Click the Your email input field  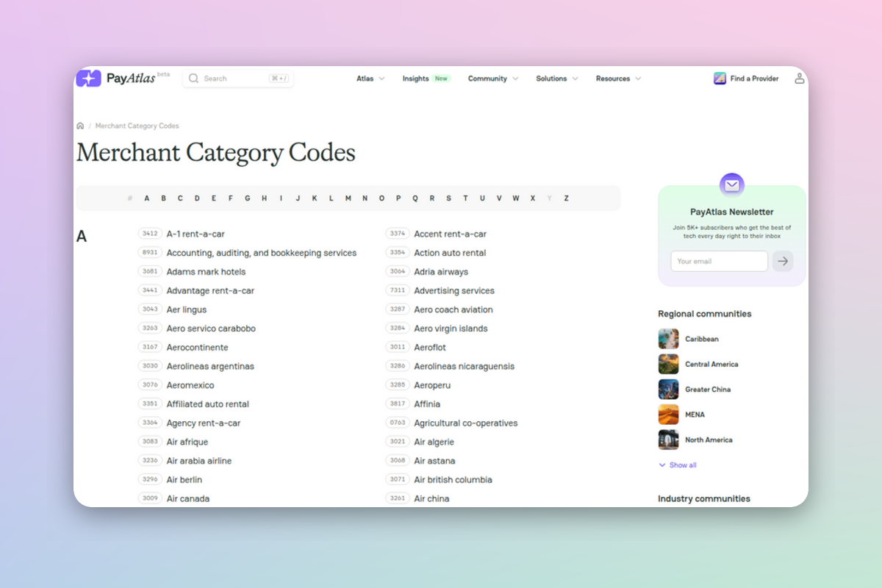719,261
